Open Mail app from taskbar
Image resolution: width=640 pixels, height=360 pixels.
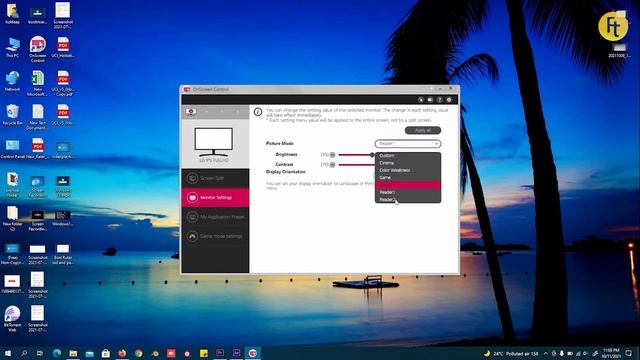[89, 353]
